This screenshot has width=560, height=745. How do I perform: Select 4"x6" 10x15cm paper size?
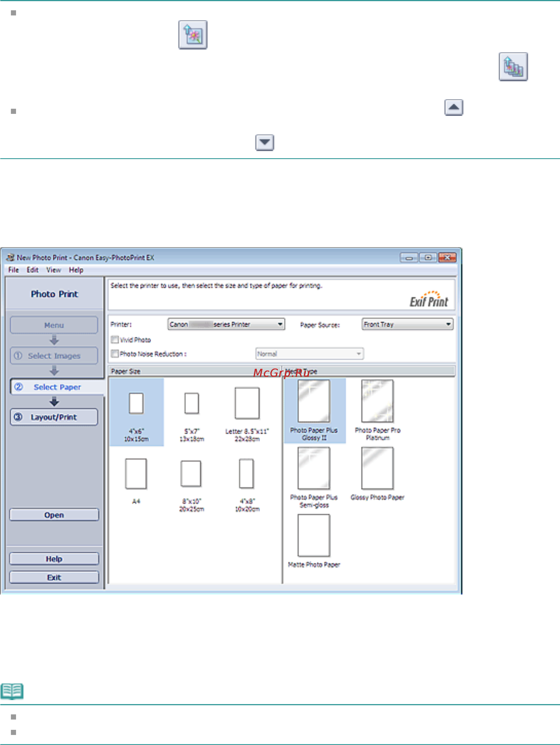136,412
